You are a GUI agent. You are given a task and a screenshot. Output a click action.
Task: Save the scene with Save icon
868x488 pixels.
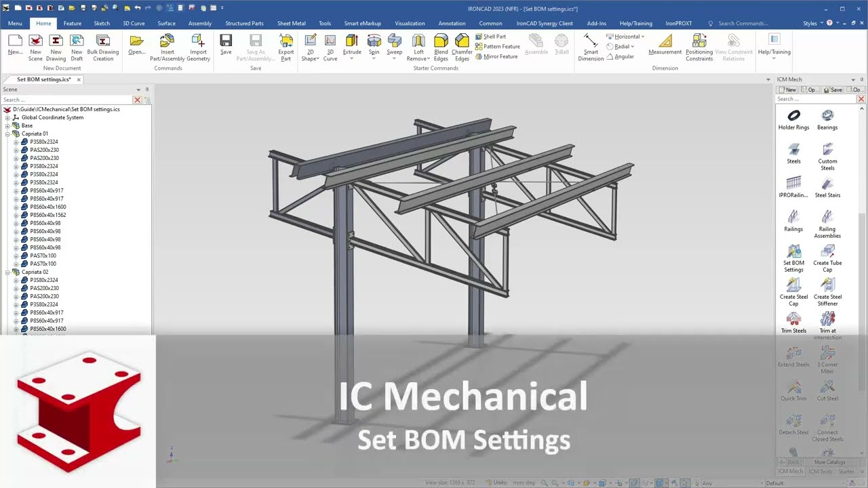point(226,45)
